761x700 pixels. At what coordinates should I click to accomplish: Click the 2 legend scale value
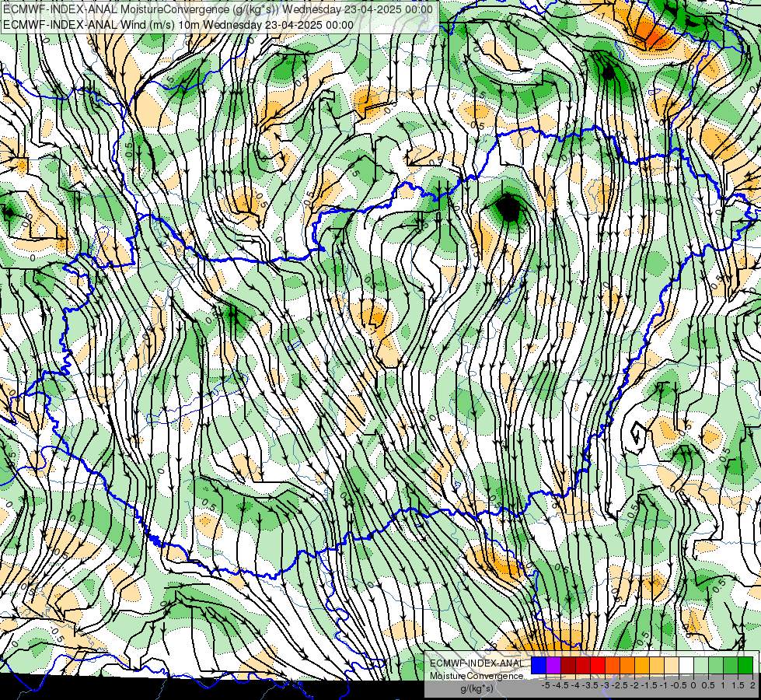click(752, 685)
